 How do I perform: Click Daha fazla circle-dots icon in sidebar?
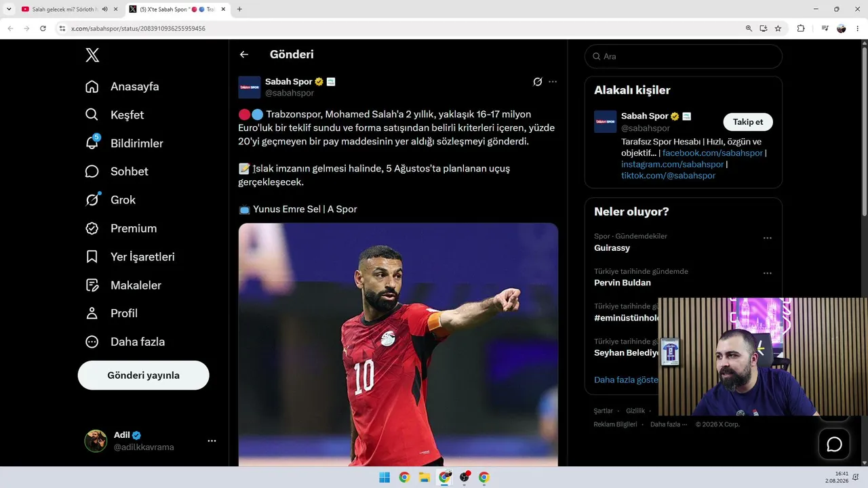[92, 342]
